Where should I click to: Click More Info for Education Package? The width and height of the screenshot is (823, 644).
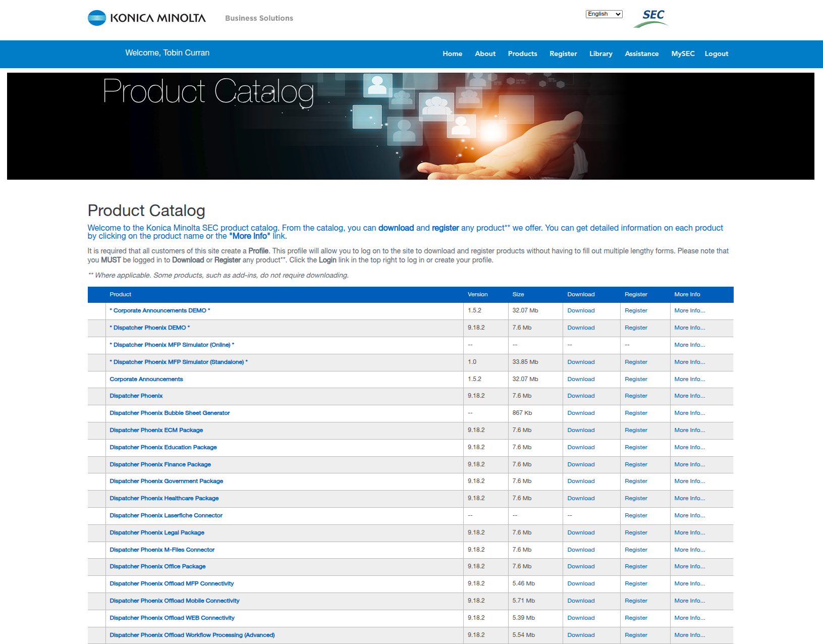point(689,448)
